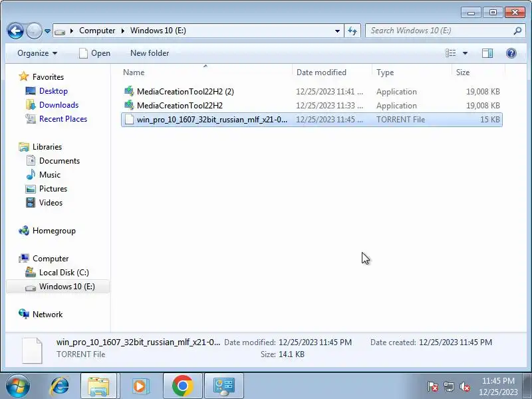Change your view icon button

pyautogui.click(x=451, y=53)
